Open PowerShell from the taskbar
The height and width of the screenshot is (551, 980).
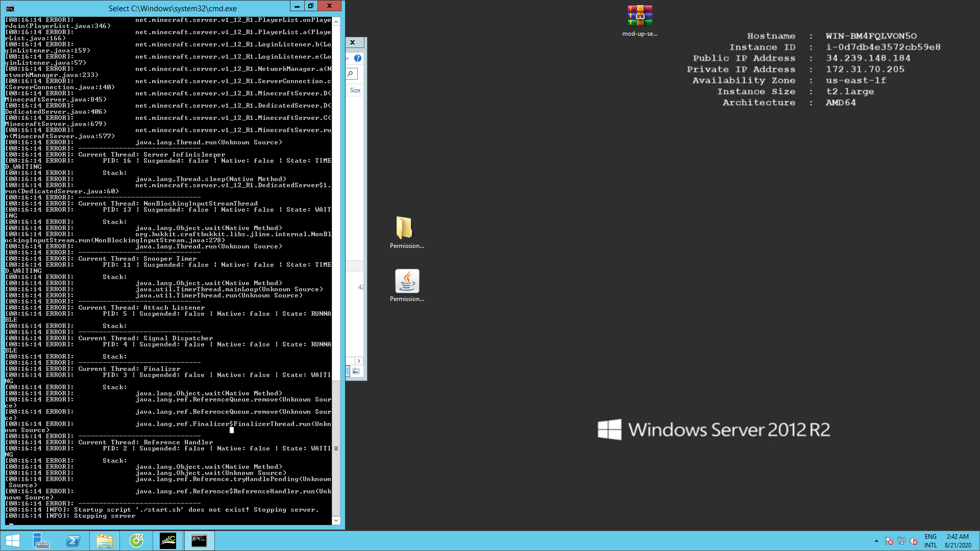(73, 540)
